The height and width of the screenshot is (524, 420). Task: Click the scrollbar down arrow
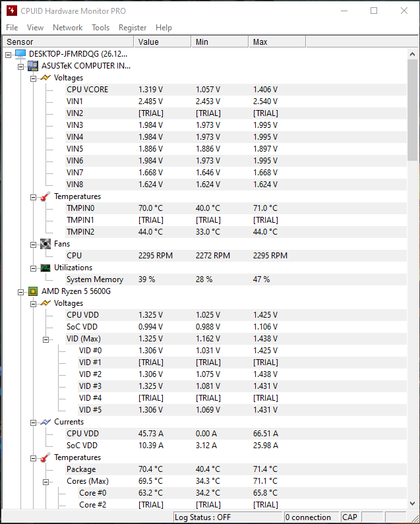click(412, 504)
